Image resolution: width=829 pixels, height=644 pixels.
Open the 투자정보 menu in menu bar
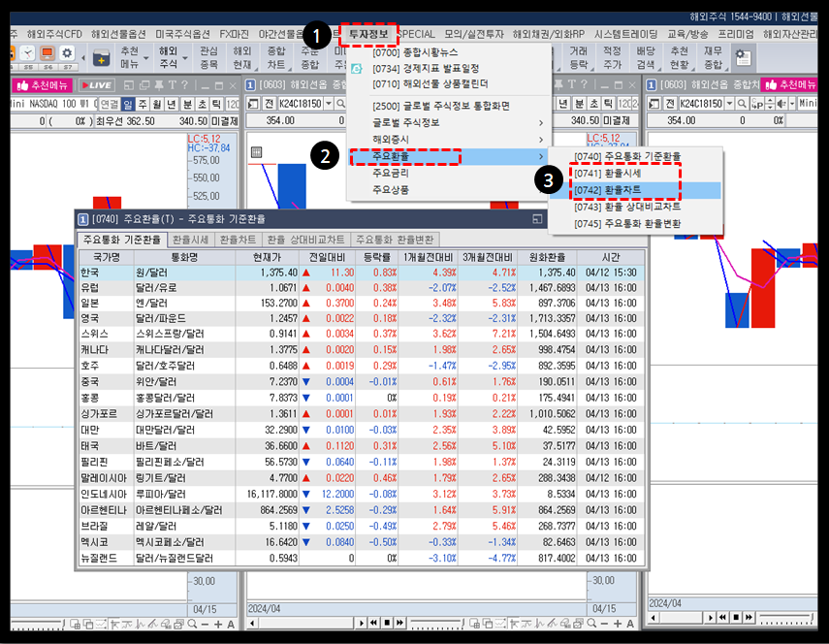(x=368, y=34)
